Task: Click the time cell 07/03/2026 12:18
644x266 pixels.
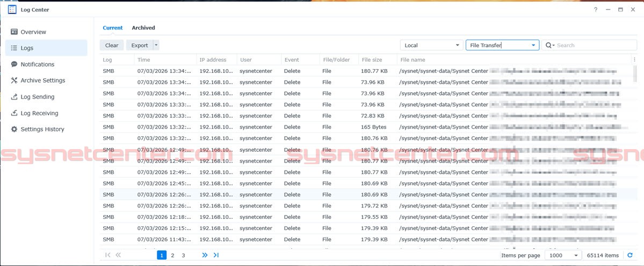Action: [x=164, y=217]
